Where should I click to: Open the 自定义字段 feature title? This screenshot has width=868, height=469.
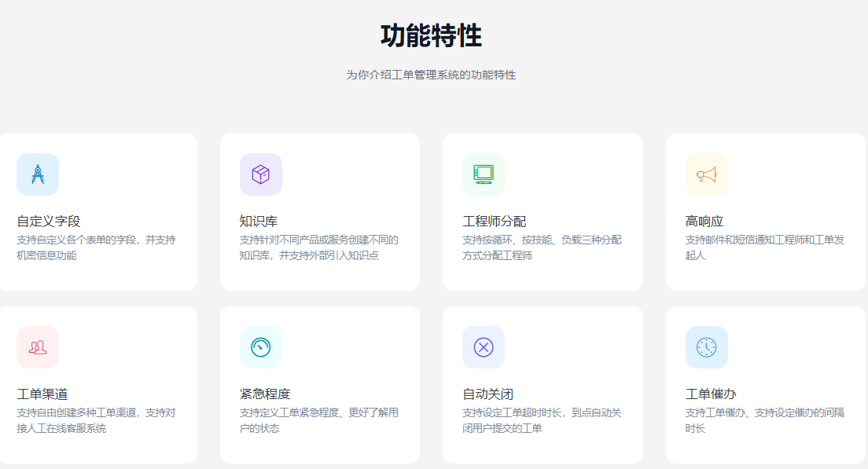(49, 222)
